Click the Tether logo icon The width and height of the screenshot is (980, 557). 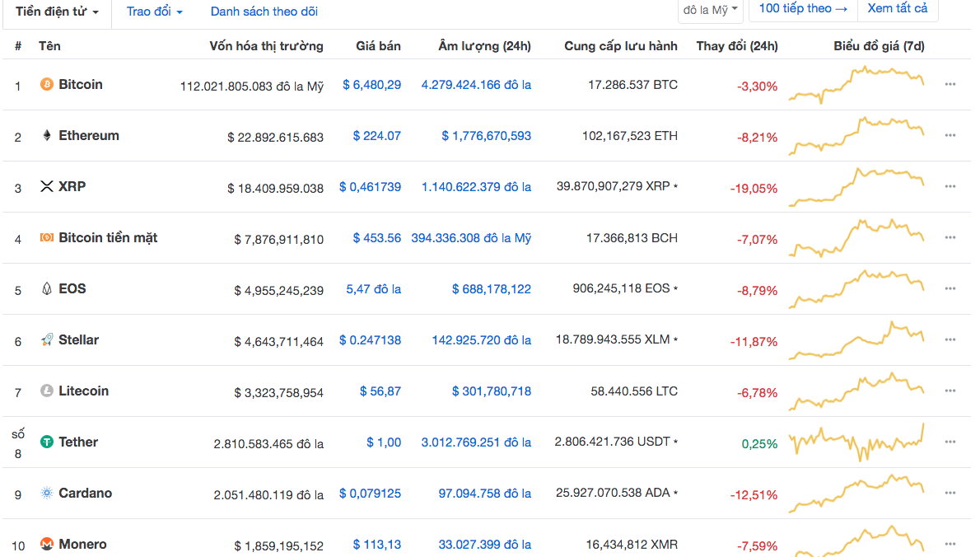(x=47, y=442)
